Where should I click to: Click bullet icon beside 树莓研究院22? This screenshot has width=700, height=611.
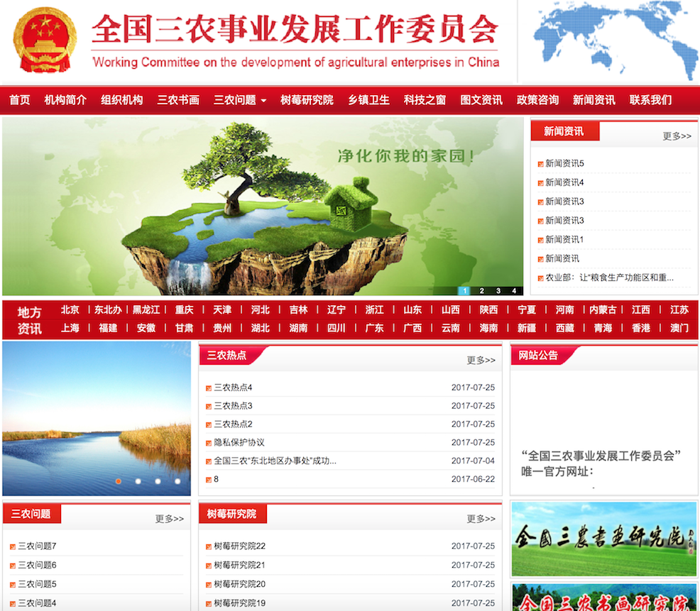click(x=209, y=547)
